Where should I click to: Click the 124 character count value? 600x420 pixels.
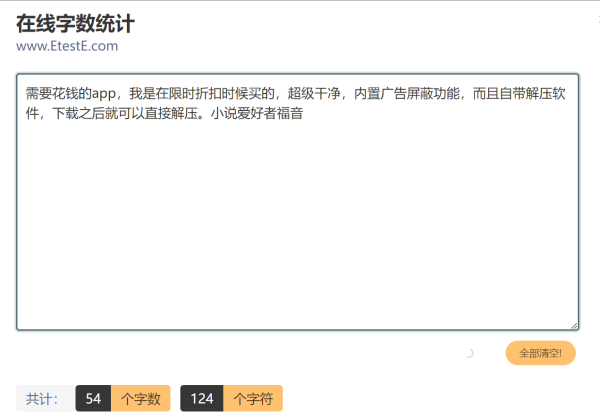pos(202,399)
